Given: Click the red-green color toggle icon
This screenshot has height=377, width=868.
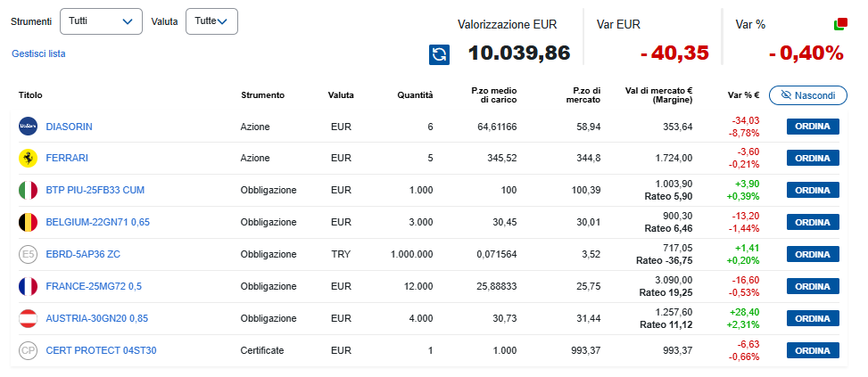Looking at the screenshot, I should (839, 24).
